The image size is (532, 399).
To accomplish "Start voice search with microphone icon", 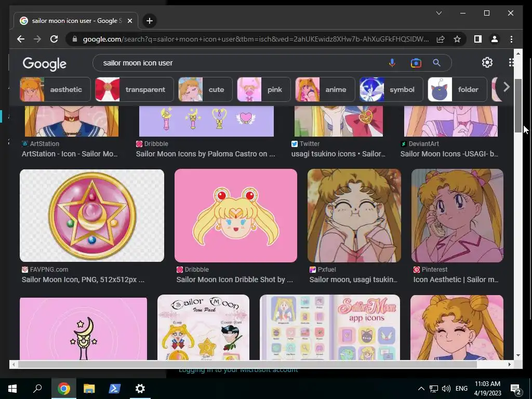I will [x=392, y=63].
